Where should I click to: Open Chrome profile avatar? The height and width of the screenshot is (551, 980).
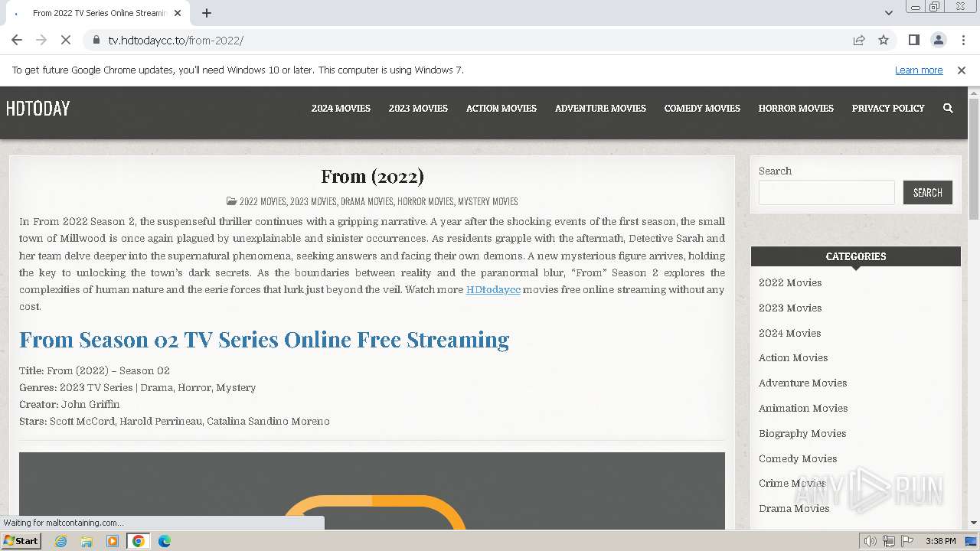pyautogui.click(x=938, y=40)
